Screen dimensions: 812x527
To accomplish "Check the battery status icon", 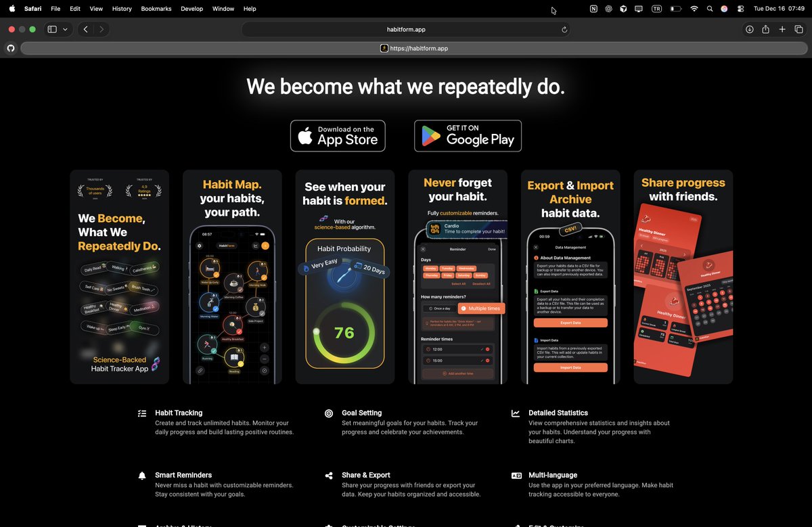I will [x=675, y=9].
